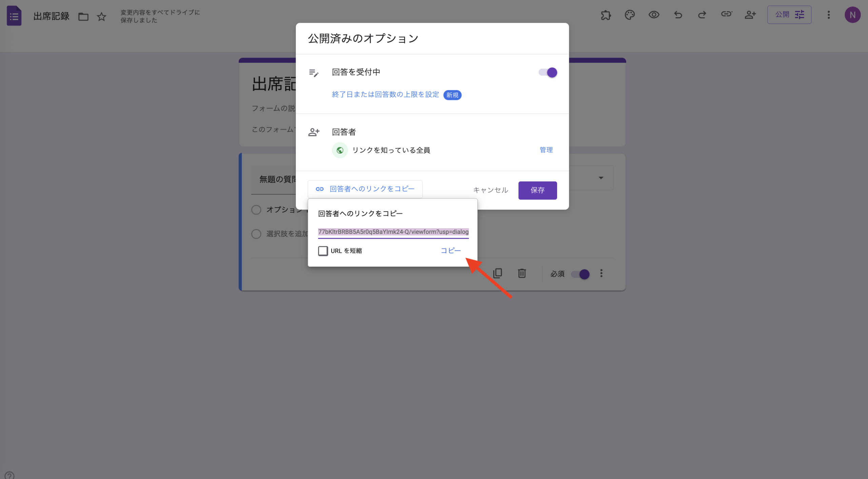The width and height of the screenshot is (868, 479).
Task: Open the add-ons puzzle piece icon
Action: click(606, 15)
